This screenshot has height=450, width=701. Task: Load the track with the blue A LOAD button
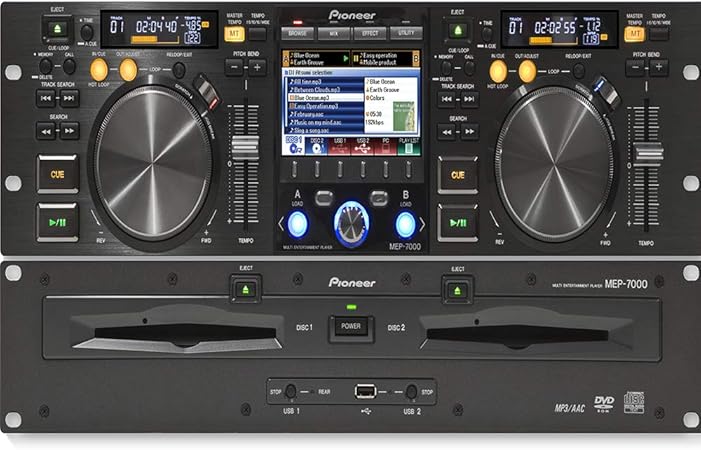pos(297,223)
